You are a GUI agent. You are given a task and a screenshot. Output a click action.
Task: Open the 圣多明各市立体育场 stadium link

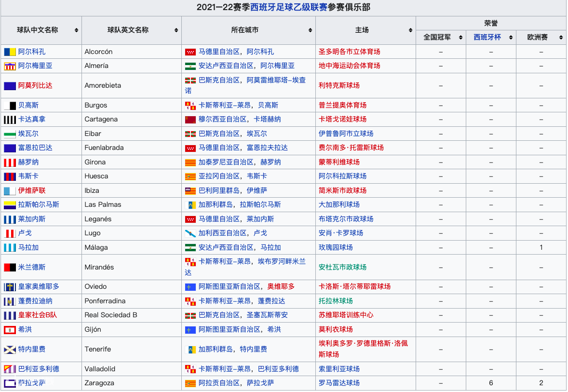(x=349, y=52)
